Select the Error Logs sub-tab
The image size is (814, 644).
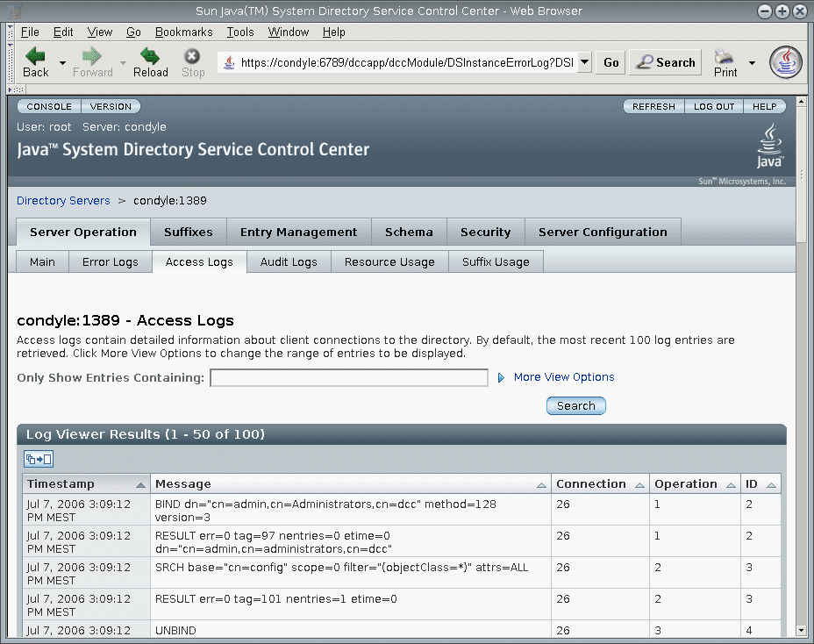click(x=110, y=262)
